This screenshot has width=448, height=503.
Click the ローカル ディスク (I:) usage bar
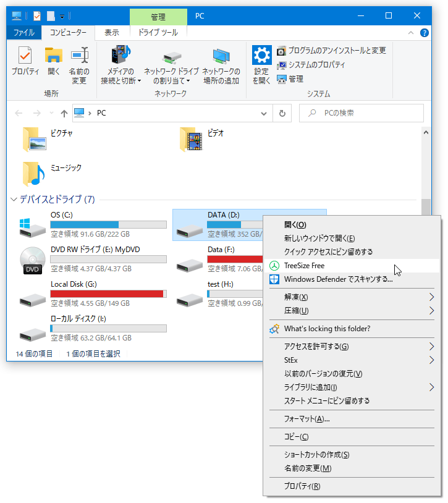tap(108, 329)
